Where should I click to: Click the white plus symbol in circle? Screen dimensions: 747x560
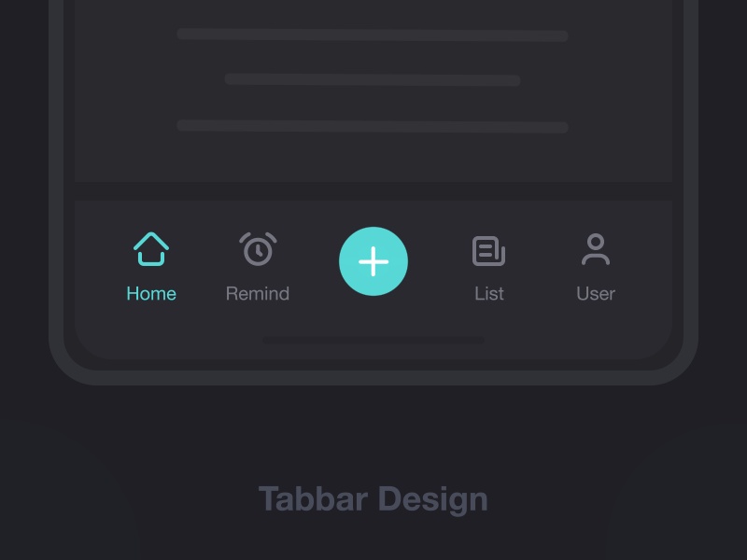click(x=373, y=261)
